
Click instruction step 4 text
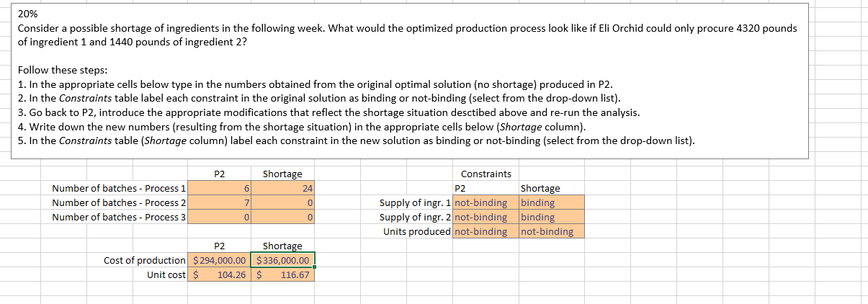(303, 127)
